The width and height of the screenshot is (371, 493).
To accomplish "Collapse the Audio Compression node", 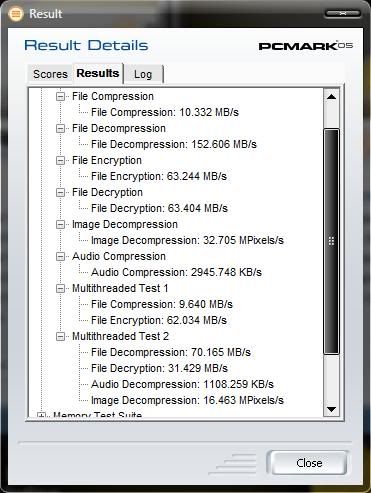I will click(x=60, y=256).
